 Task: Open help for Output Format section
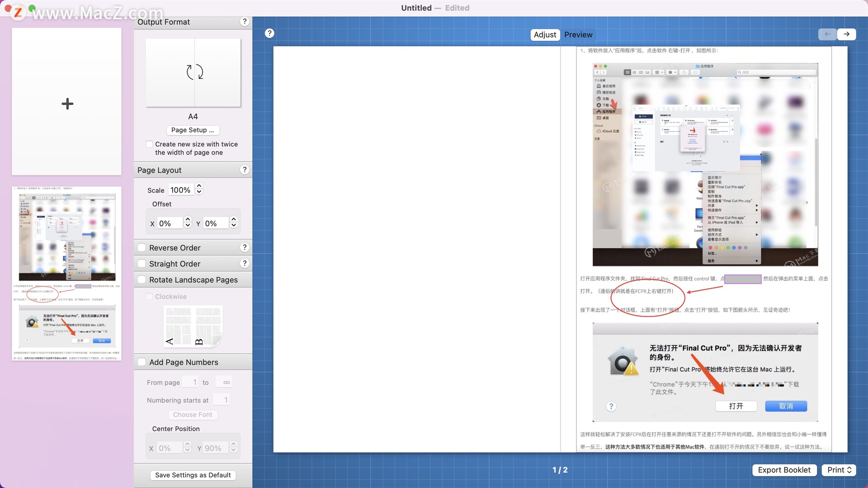[245, 22]
